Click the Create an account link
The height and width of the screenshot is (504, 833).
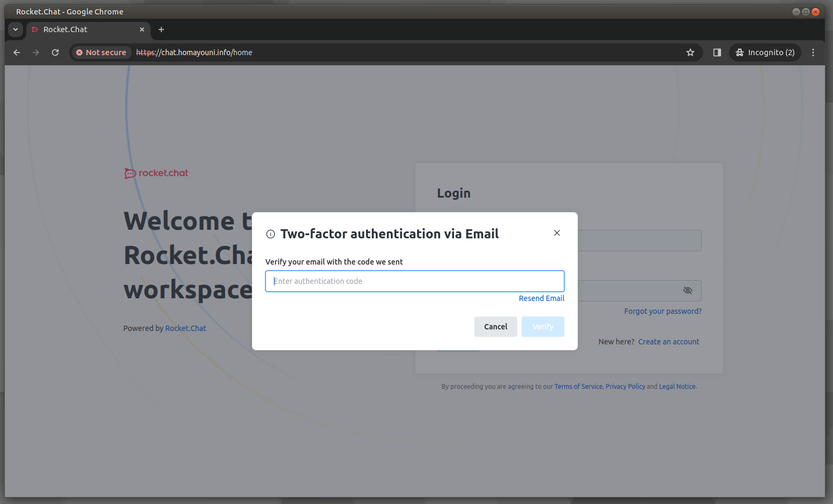pyautogui.click(x=669, y=342)
